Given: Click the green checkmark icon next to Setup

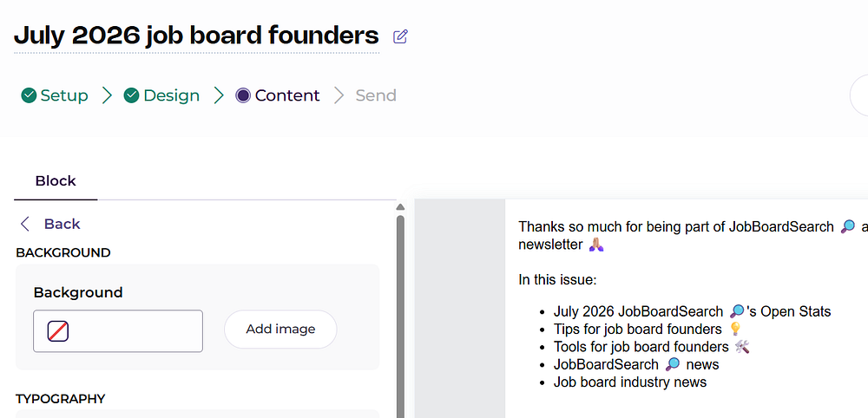Looking at the screenshot, I should [x=29, y=95].
